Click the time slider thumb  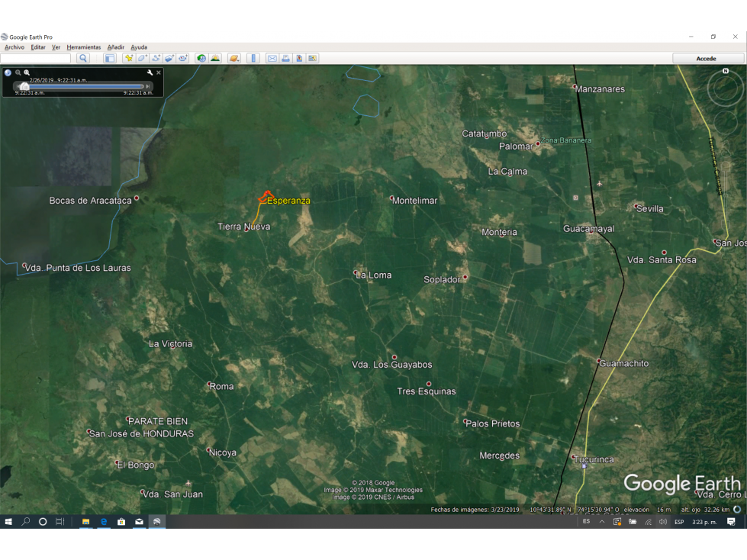(24, 86)
